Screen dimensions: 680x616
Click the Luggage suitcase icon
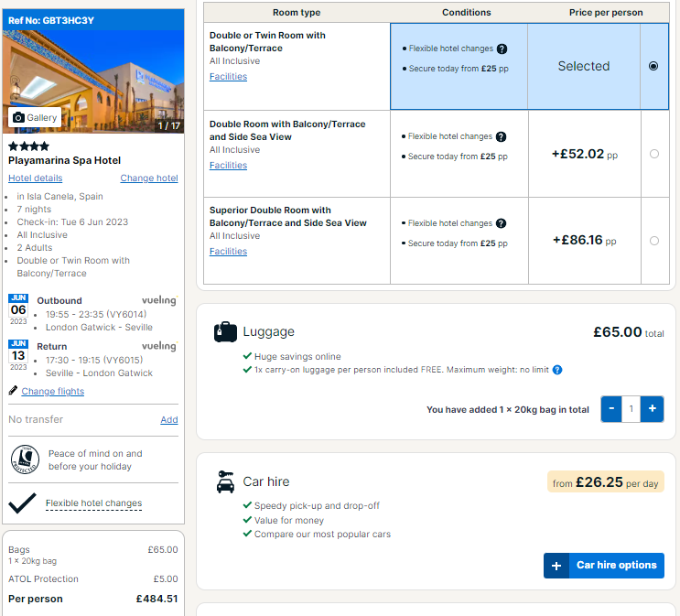tap(225, 332)
